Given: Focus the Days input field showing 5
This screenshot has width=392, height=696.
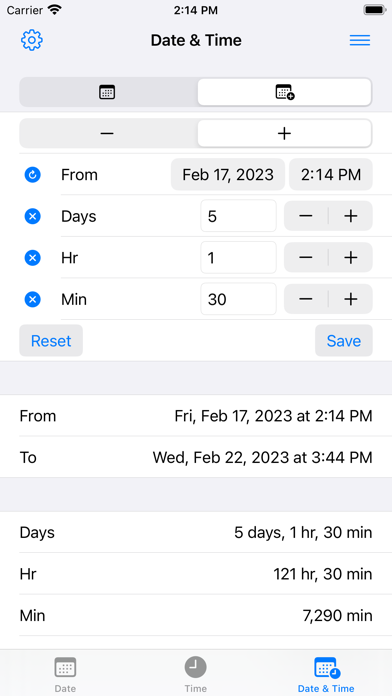Looking at the screenshot, I should click(x=238, y=216).
